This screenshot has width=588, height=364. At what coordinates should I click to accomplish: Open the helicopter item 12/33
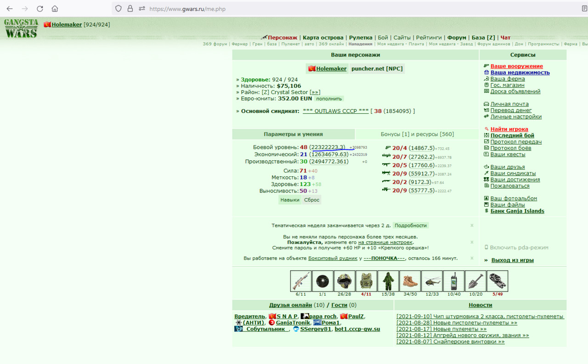[x=432, y=281]
